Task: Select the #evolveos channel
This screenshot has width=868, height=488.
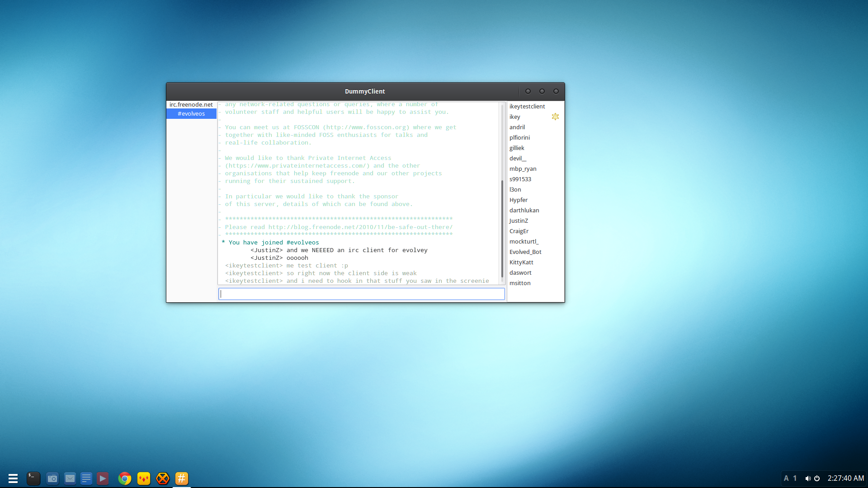Action: click(191, 113)
